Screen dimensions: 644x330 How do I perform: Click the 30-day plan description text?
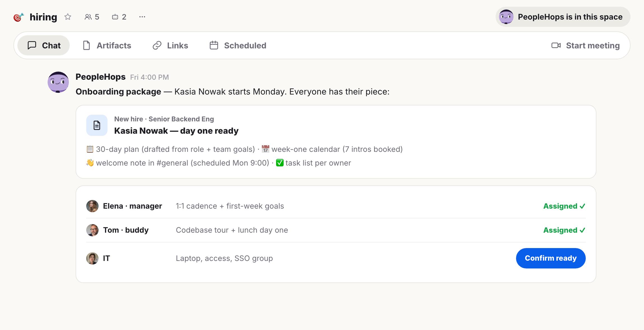click(x=176, y=149)
